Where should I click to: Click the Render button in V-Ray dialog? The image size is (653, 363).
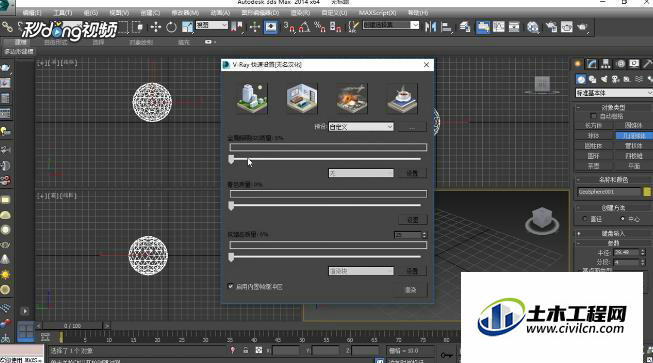click(x=410, y=290)
